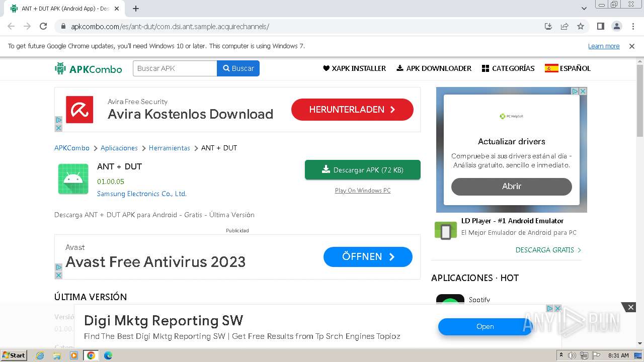Click AdChoices icon on the drivers ad

click(x=575, y=91)
